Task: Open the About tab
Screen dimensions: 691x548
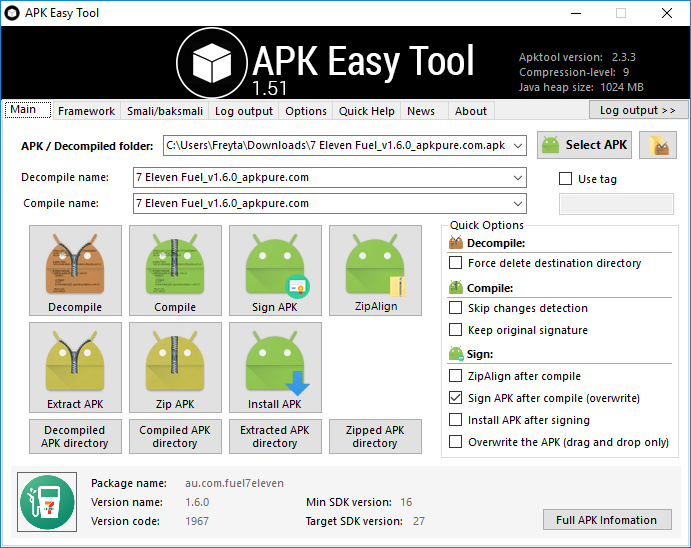Action: (471, 111)
